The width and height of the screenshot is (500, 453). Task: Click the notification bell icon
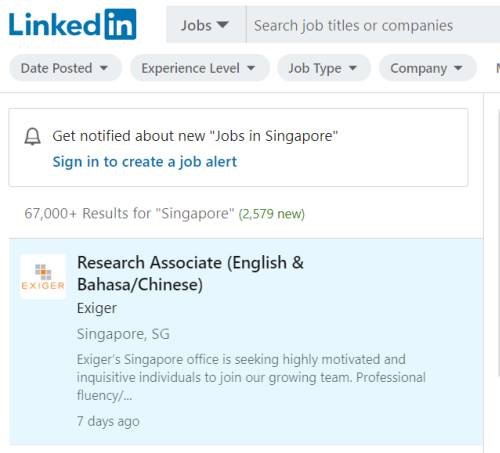click(x=33, y=137)
